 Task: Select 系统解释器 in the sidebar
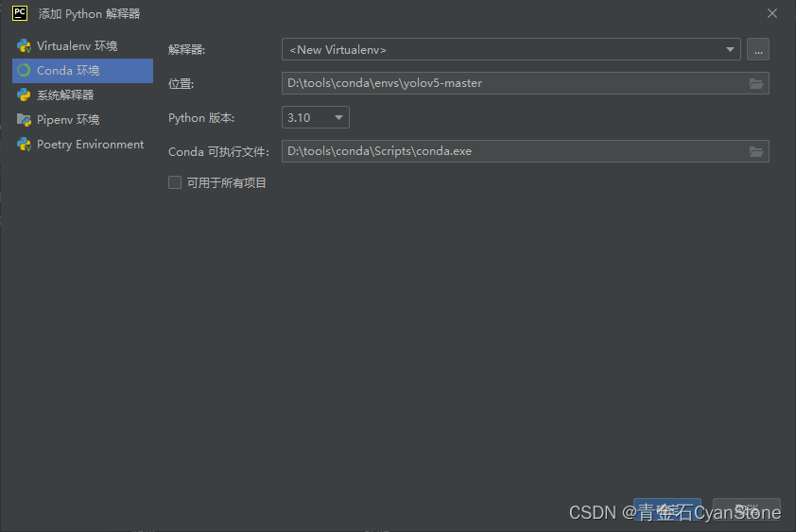click(82, 94)
